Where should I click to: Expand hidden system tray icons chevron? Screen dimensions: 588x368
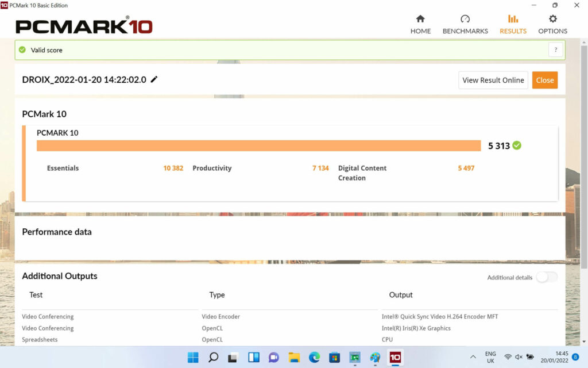tap(473, 356)
